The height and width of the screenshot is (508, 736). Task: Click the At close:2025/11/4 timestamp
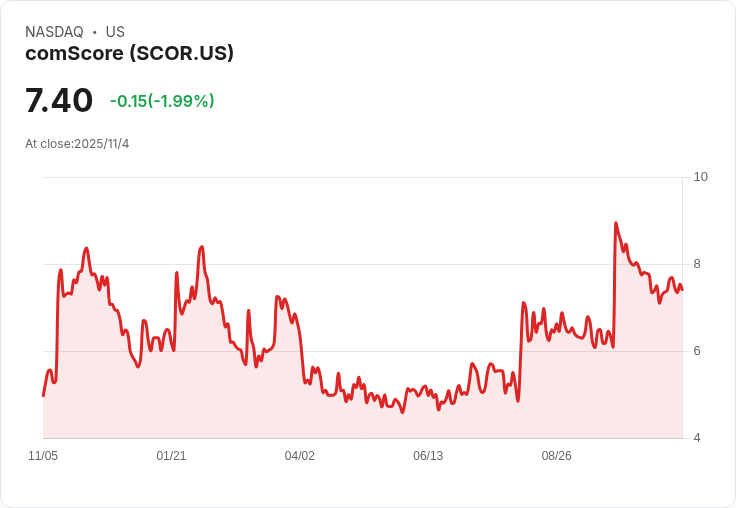tap(77, 144)
